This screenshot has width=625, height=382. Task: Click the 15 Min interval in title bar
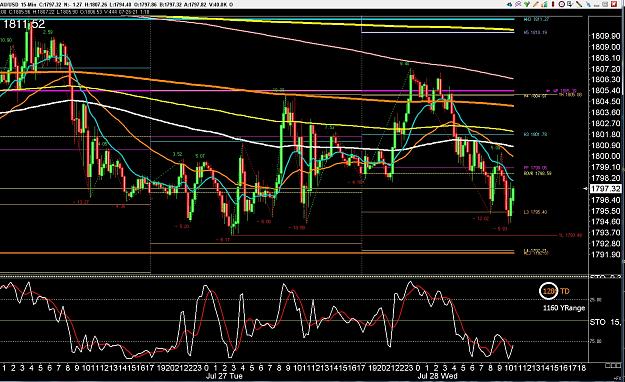click(x=28, y=5)
